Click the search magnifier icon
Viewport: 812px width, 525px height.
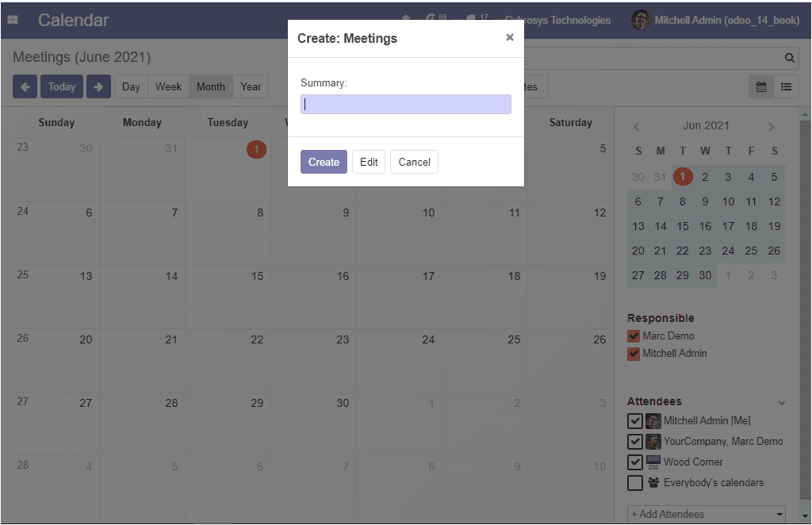pos(789,58)
